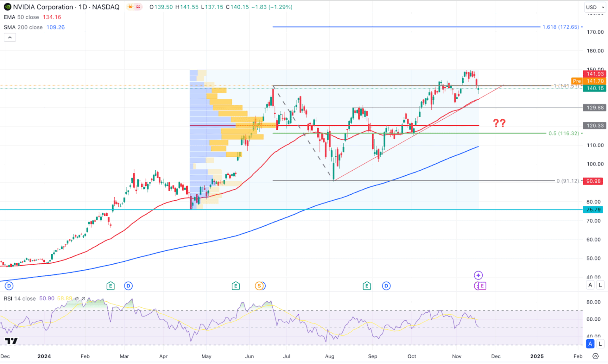The image size is (608, 364).
Task: Click the red 90.98 price label
Action: click(593, 181)
